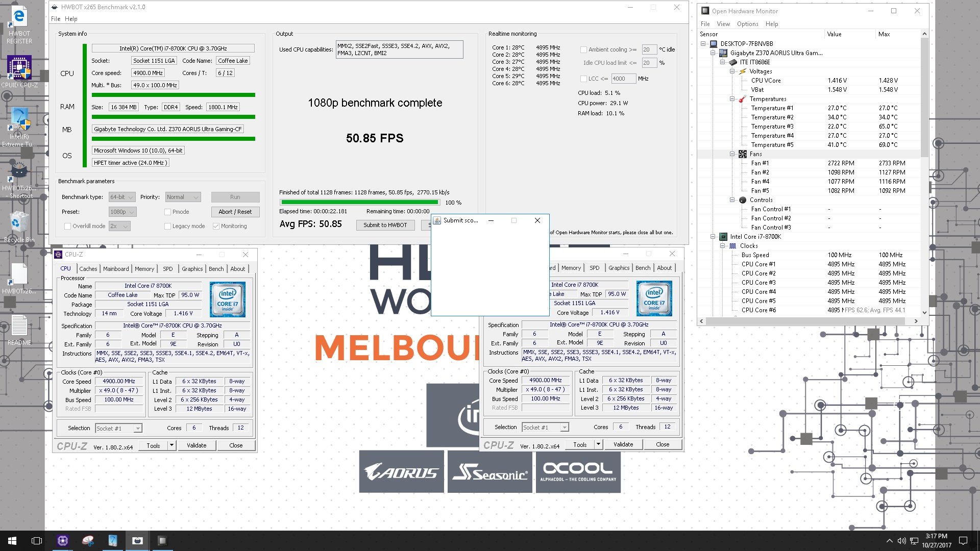Click Tools button in right CPU-Z window
The height and width of the screenshot is (551, 980).
click(x=580, y=445)
